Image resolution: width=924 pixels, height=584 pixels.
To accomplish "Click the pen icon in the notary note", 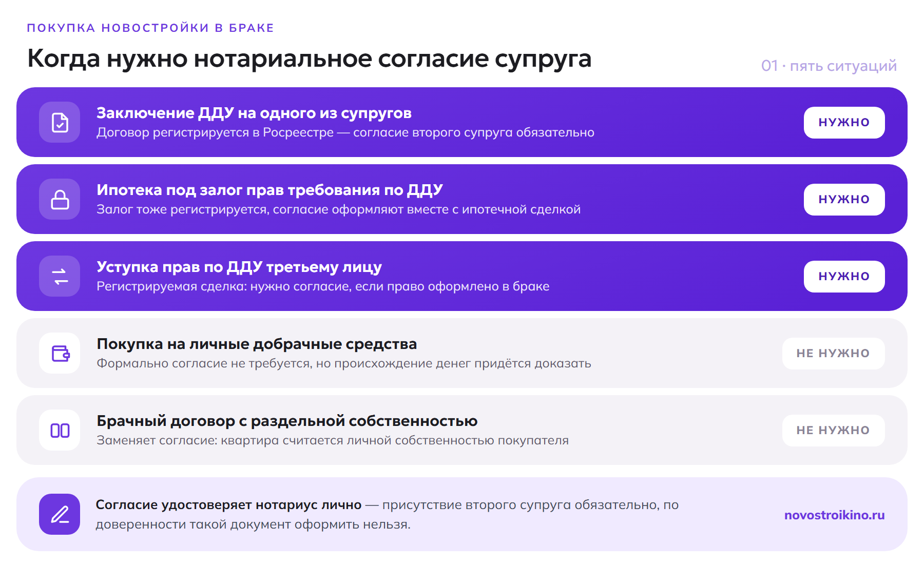I will coord(60,514).
